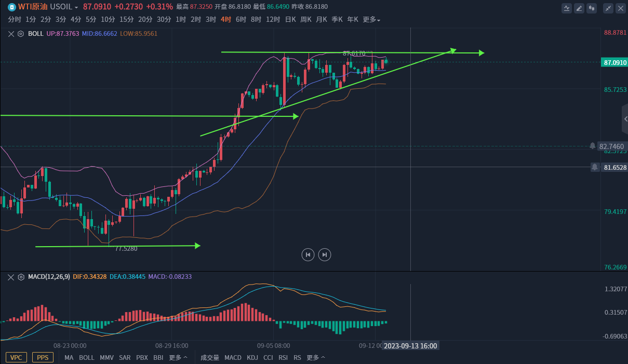Click current price tag 87.0910 on axis

(613, 62)
